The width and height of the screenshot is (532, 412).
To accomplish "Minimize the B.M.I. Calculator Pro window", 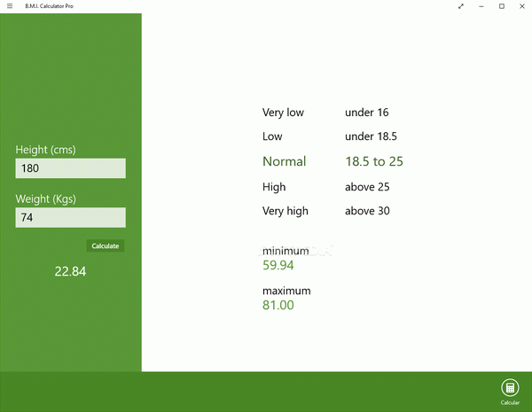I will click(x=481, y=6).
